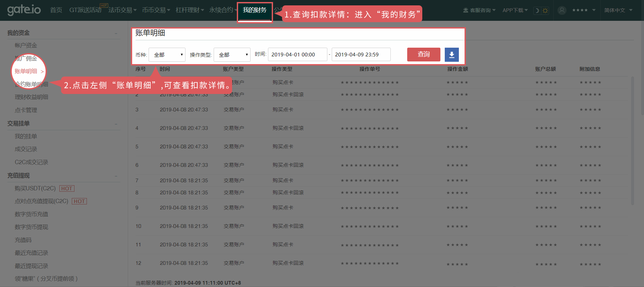Open 最近提现记录 link
The width and height of the screenshot is (644, 287).
32,266
